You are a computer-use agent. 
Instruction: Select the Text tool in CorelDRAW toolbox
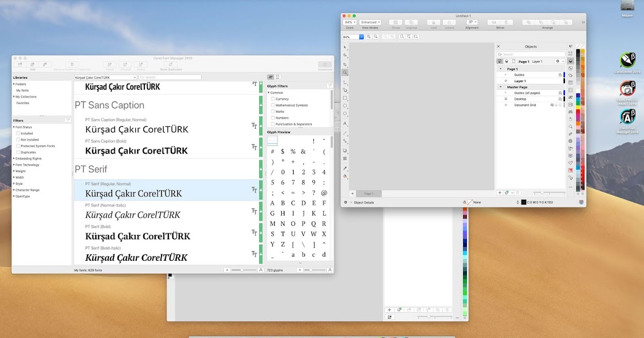pyautogui.click(x=345, y=123)
